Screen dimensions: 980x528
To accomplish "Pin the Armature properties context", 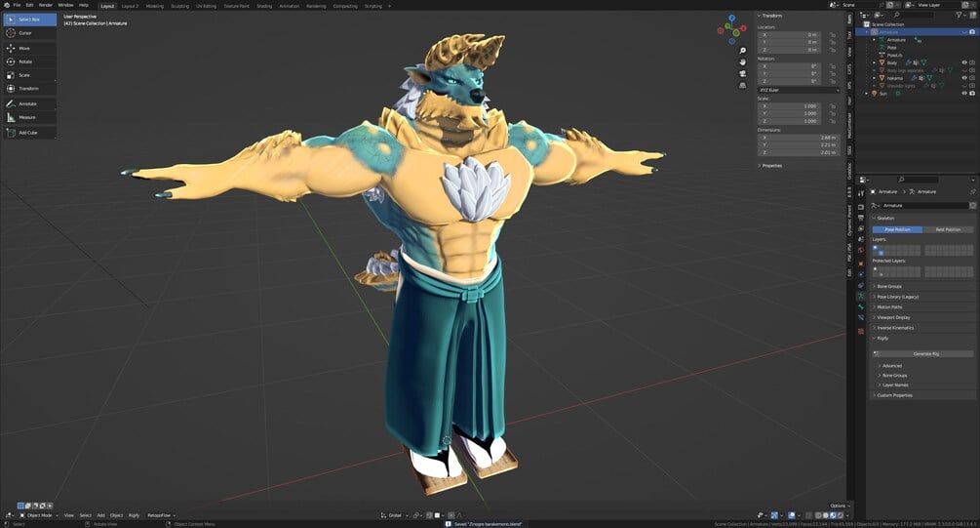I will point(973,192).
